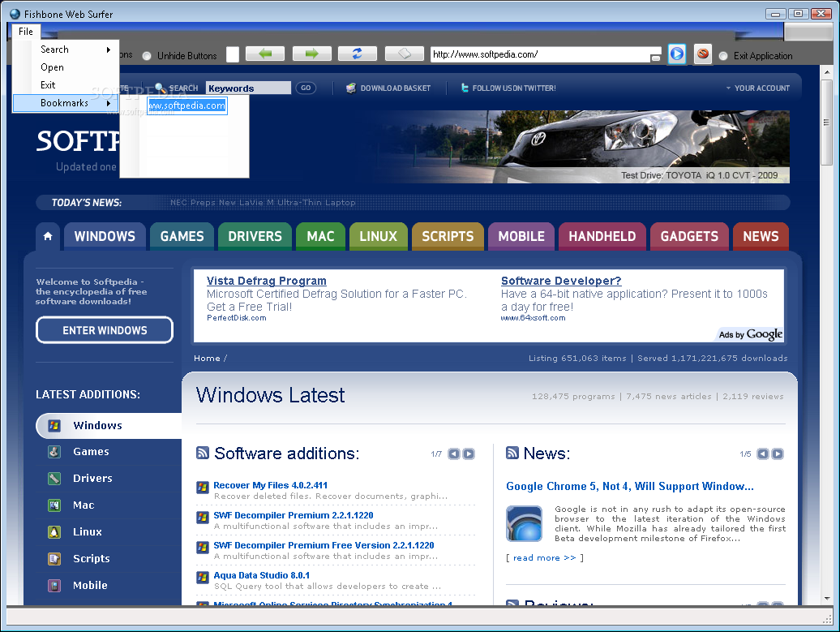The height and width of the screenshot is (632, 840).
Task: Switch to the MOBILE tab
Action: point(521,236)
